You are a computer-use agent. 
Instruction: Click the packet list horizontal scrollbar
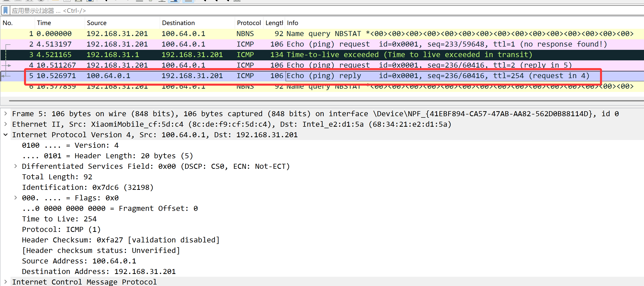(325, 101)
